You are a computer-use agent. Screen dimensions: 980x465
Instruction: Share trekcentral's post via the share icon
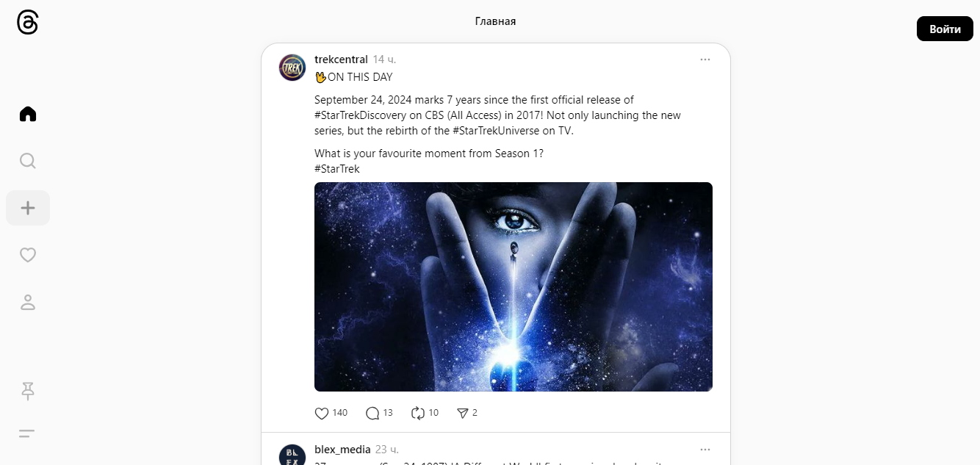462,413
